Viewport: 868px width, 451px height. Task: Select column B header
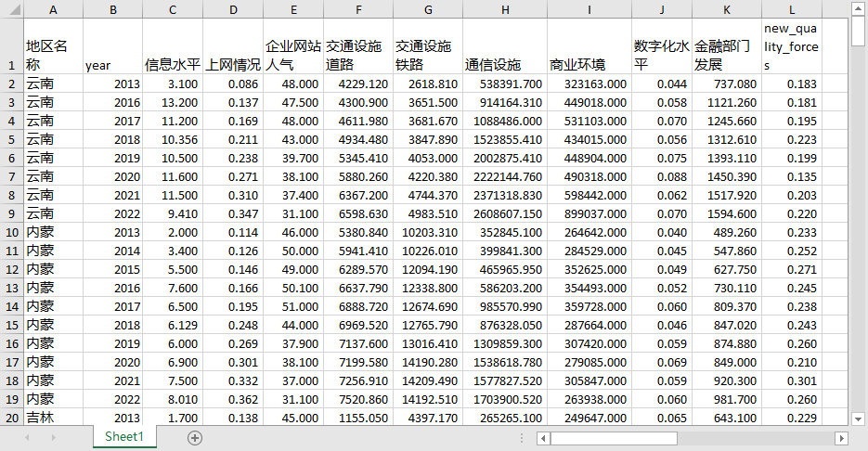click(113, 9)
